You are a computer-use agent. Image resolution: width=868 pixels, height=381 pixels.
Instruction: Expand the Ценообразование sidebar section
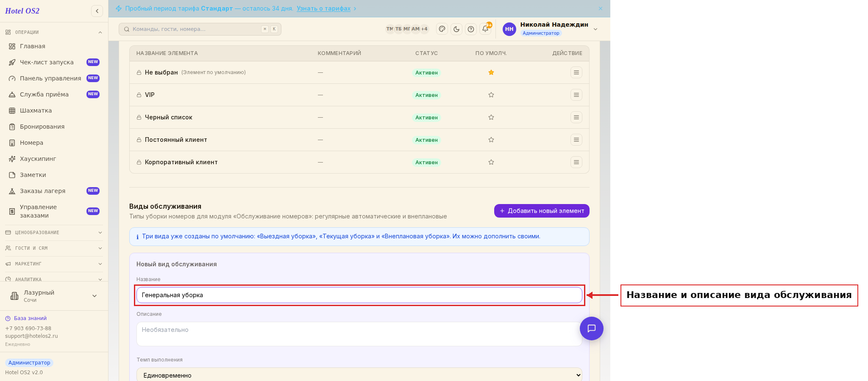54,232
